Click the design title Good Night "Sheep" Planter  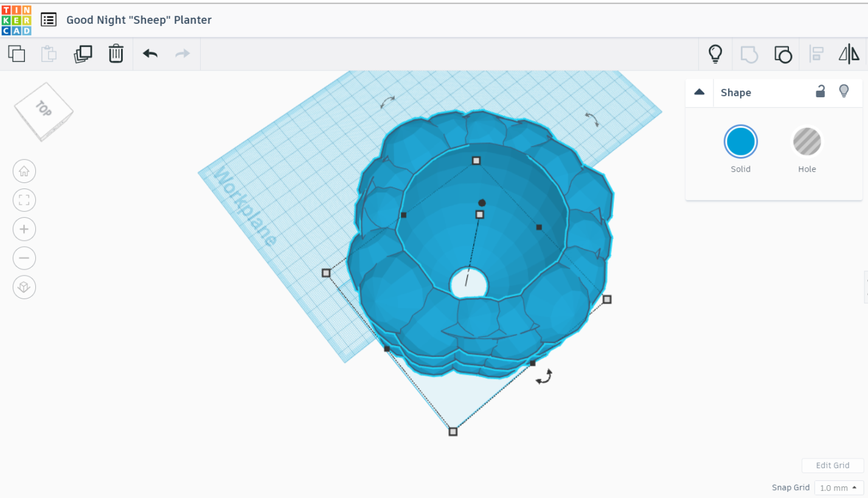pyautogui.click(x=139, y=20)
